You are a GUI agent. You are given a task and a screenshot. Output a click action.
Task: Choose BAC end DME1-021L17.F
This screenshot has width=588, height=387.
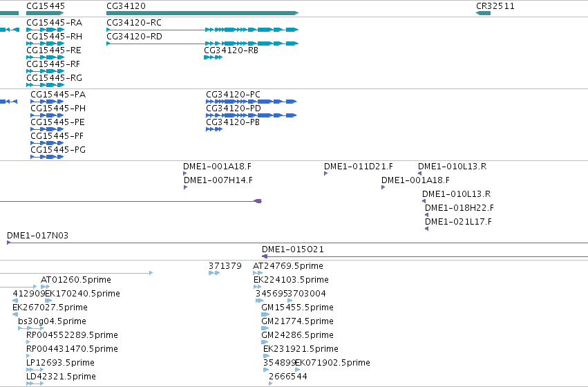click(458, 222)
